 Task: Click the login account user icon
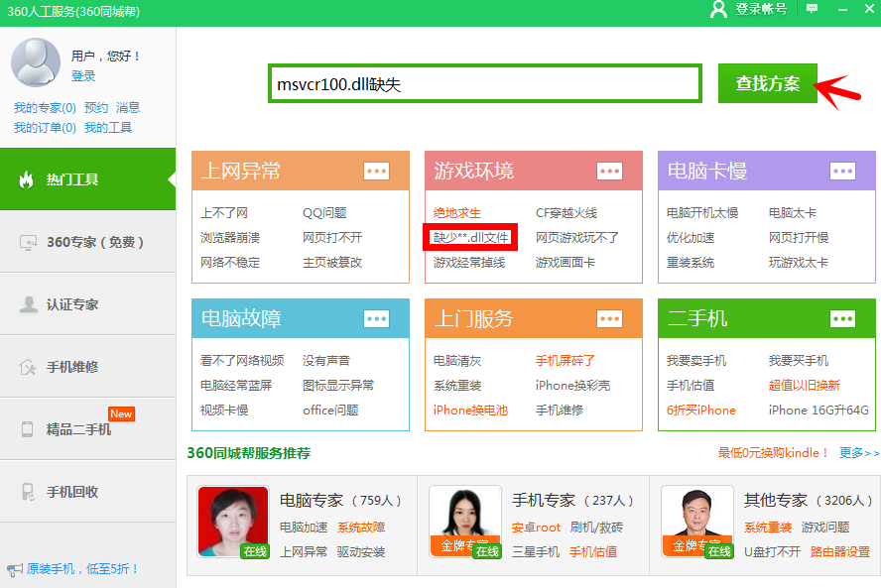(718, 10)
